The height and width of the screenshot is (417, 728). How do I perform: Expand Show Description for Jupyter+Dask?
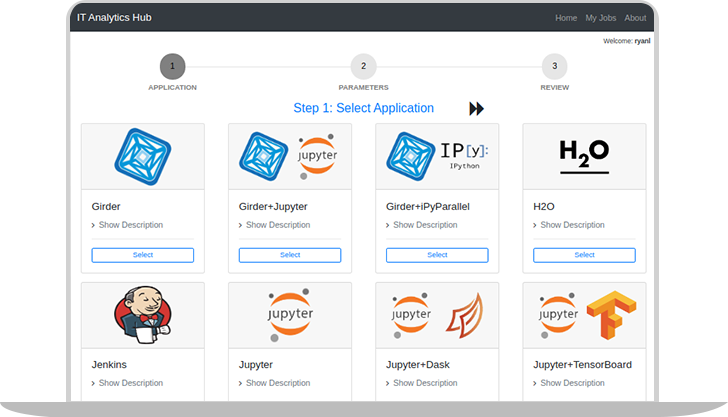[422, 383]
